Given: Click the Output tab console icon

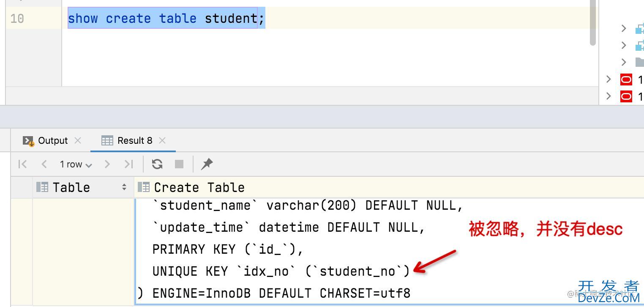Looking at the screenshot, I should [x=28, y=141].
